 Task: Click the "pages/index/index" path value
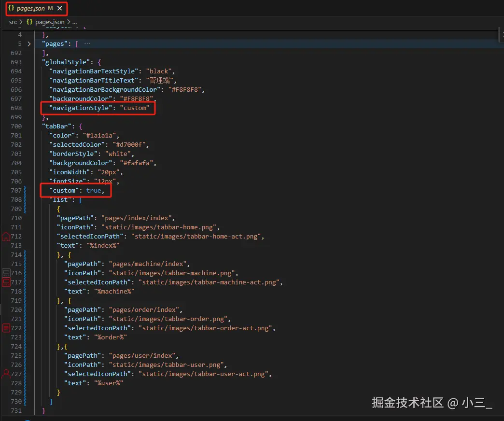136,218
